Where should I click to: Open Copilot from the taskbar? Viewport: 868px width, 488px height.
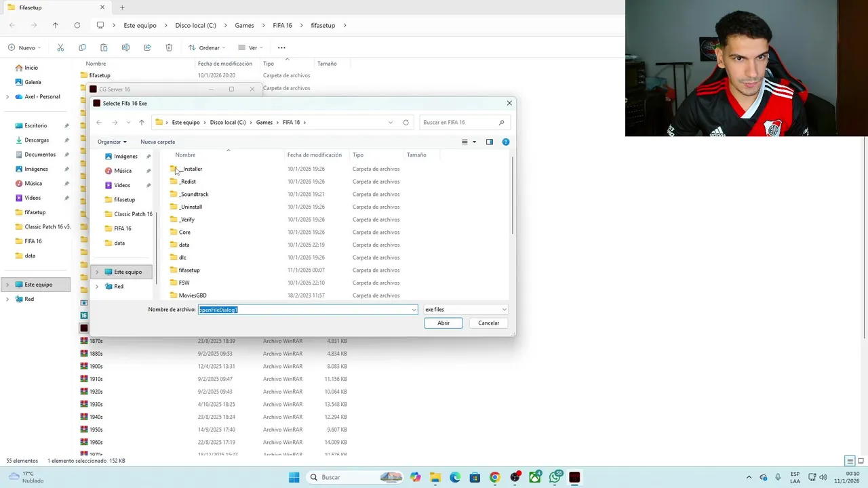[x=415, y=477]
